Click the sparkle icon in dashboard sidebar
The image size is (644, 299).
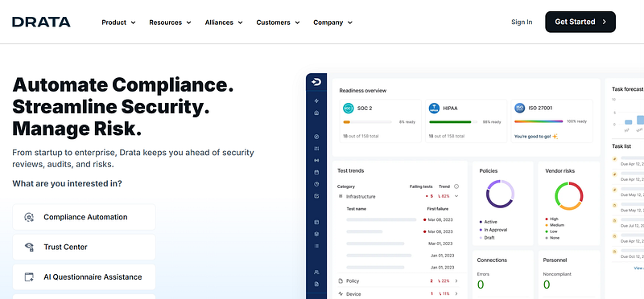[316, 101]
